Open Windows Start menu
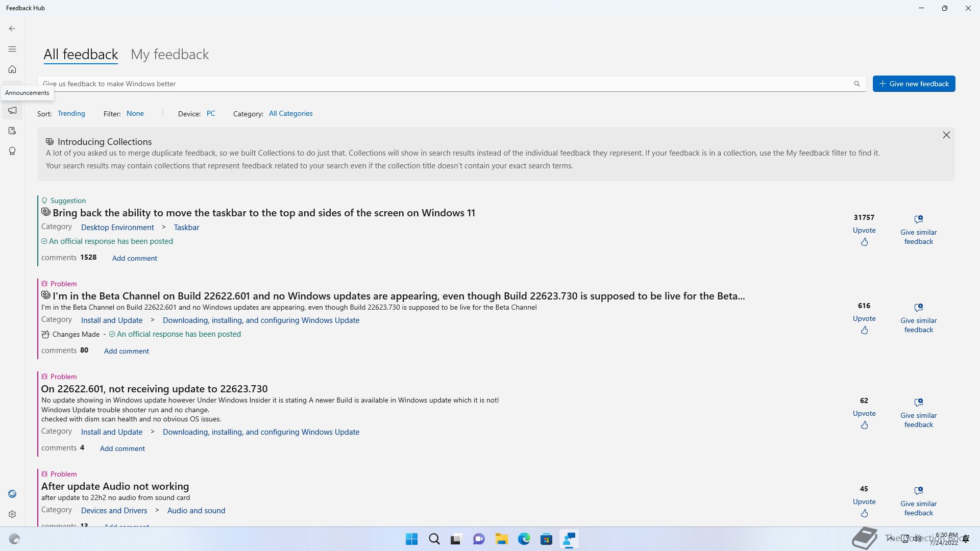This screenshot has height=551, width=980. click(x=411, y=539)
